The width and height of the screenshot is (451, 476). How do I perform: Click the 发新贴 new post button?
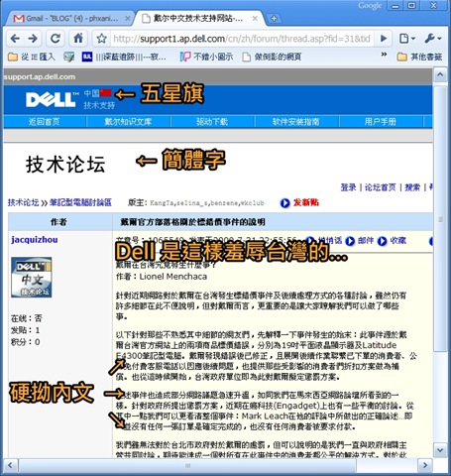click(306, 202)
